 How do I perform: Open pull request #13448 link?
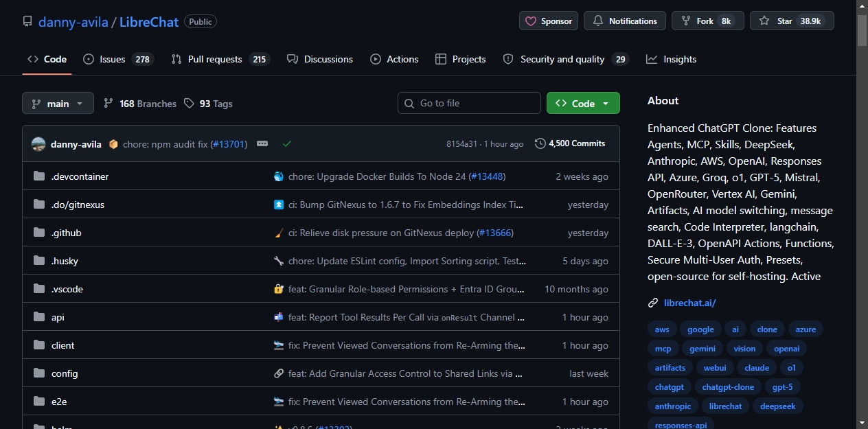(x=487, y=176)
